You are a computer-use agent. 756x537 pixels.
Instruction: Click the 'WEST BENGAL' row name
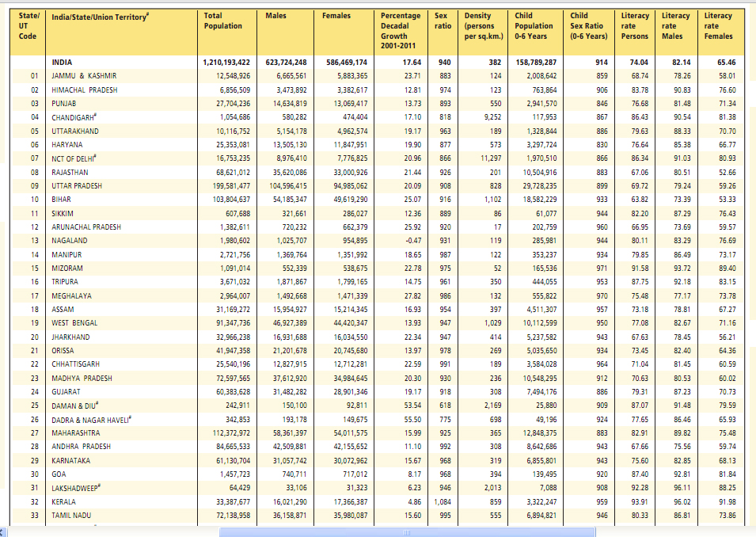(x=74, y=323)
